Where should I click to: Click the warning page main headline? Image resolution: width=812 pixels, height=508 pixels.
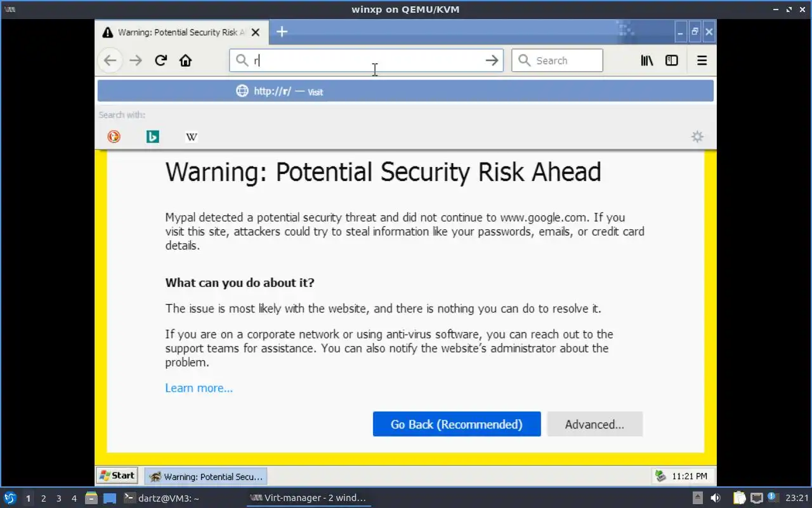tap(383, 172)
